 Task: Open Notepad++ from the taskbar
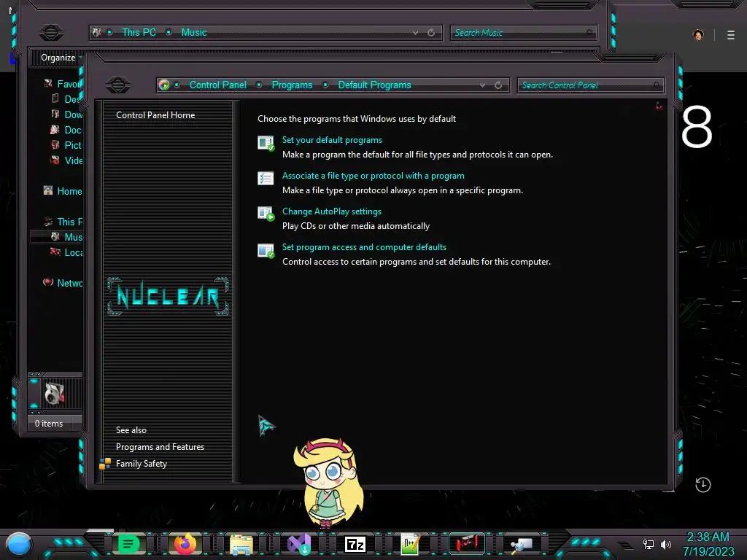coord(411,544)
